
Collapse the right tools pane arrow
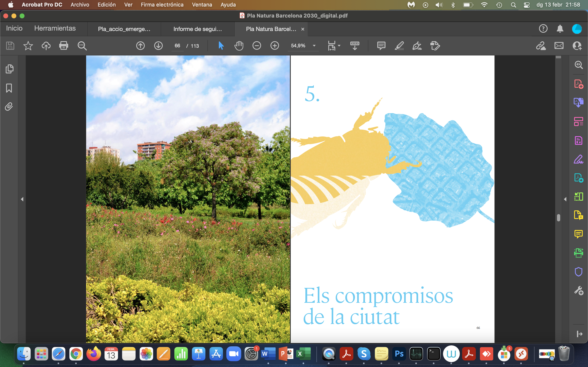click(x=565, y=199)
